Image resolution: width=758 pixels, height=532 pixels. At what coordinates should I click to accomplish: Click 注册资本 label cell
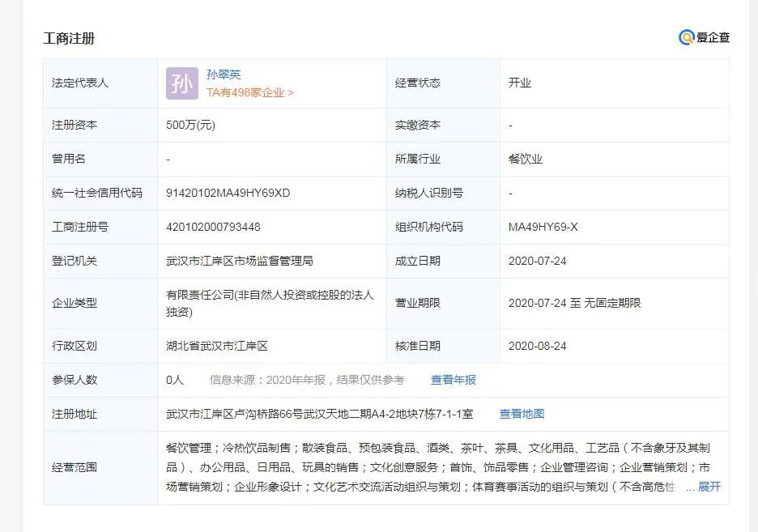(100, 125)
